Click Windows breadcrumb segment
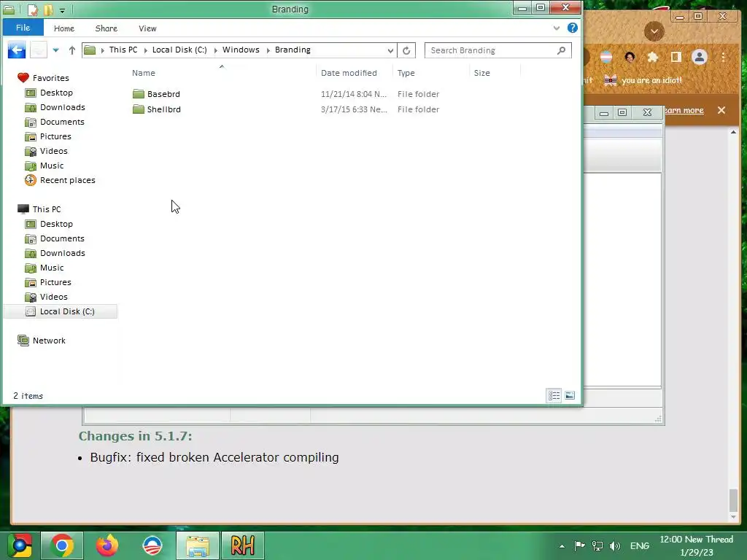The image size is (747, 560). pyautogui.click(x=241, y=50)
